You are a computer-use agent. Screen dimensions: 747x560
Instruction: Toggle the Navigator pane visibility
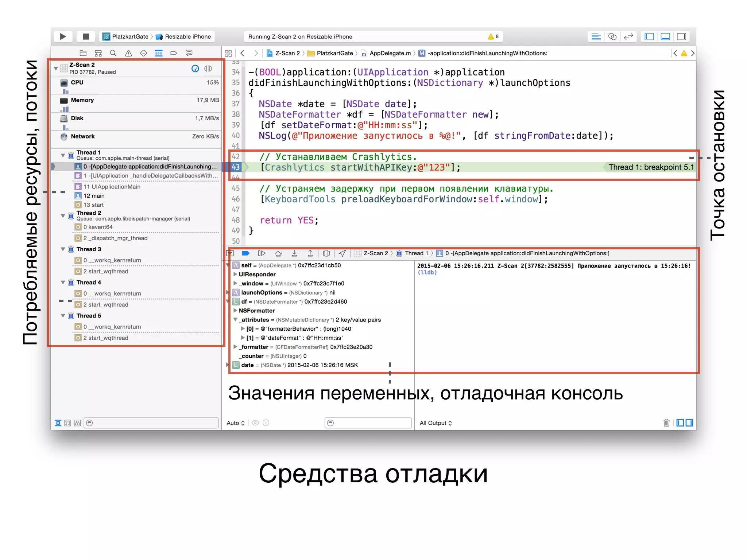tap(649, 36)
